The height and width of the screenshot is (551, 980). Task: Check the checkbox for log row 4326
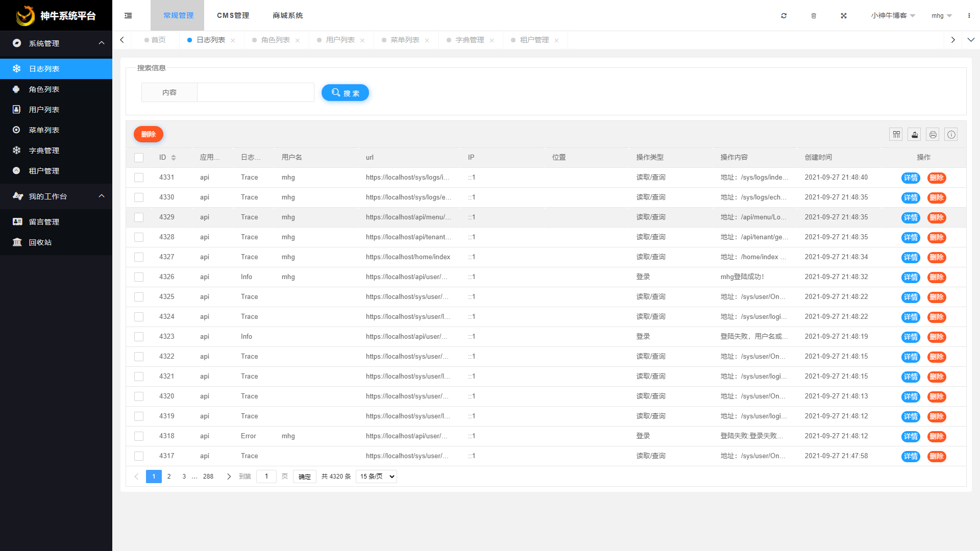[138, 277]
